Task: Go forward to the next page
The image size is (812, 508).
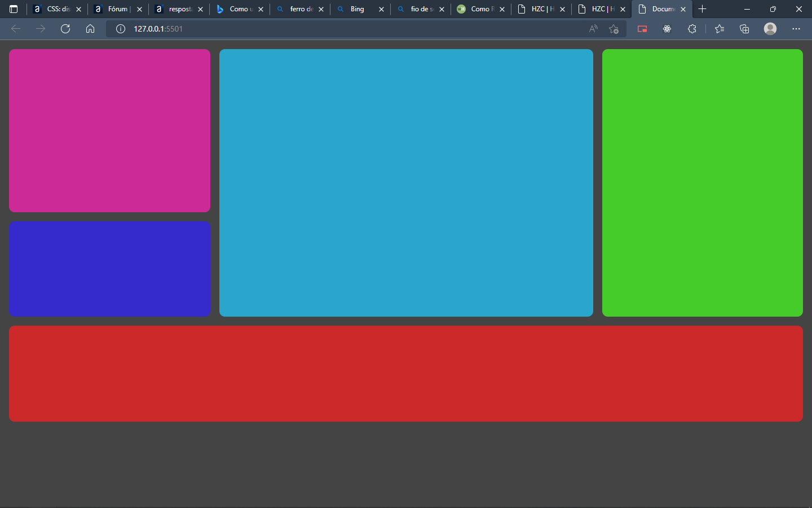Action: 41,29
